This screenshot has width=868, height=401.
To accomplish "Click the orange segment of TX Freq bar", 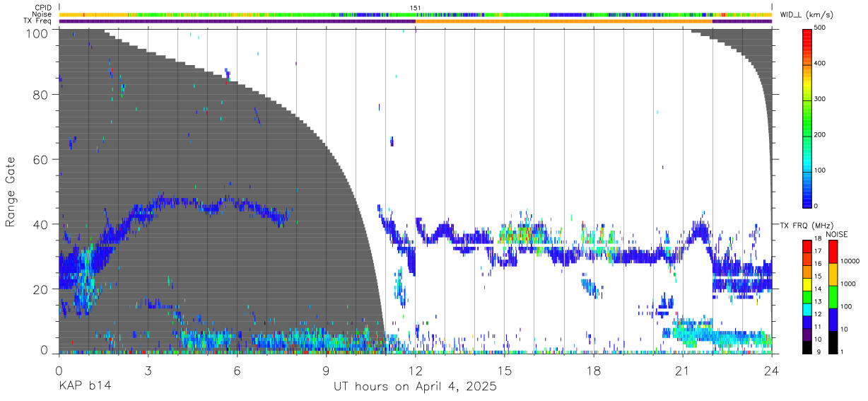I will (x=564, y=21).
